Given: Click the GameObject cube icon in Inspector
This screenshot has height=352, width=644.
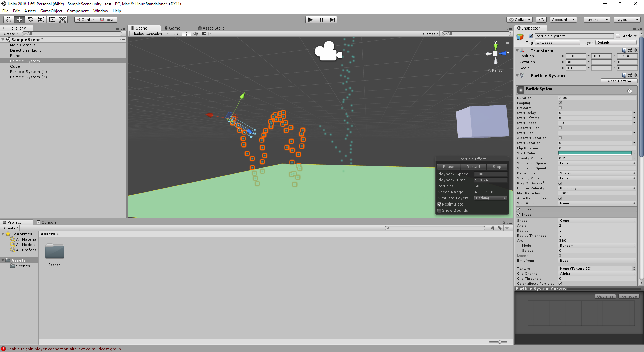Looking at the screenshot, I should pyautogui.click(x=520, y=37).
